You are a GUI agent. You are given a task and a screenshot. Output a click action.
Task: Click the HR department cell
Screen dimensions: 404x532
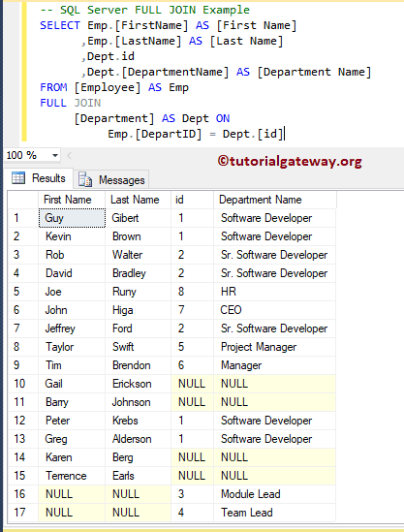pos(275,292)
